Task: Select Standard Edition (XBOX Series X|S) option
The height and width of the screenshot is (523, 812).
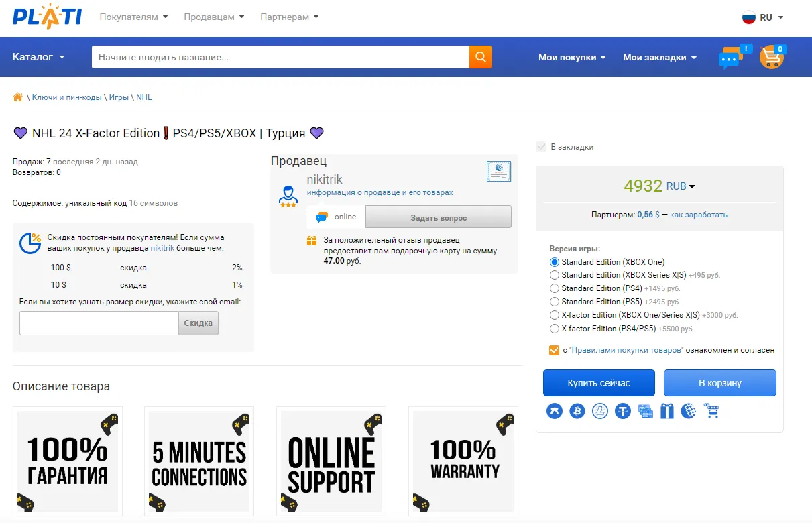Action: pyautogui.click(x=555, y=275)
